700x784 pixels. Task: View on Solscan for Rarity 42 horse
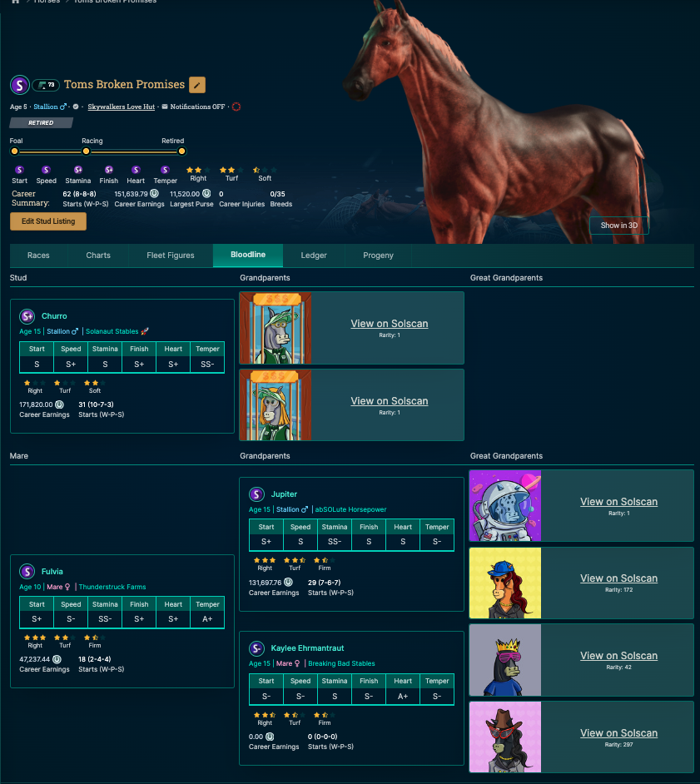(x=619, y=656)
